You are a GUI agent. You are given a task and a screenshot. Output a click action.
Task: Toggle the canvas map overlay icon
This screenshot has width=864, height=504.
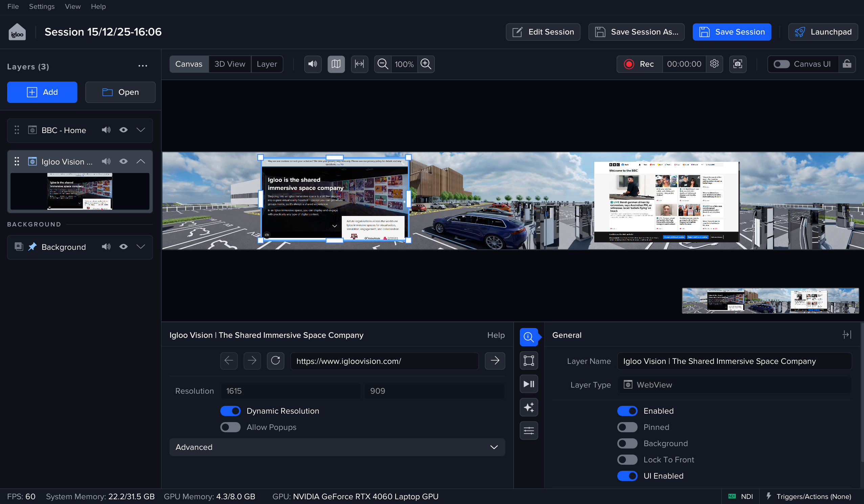(336, 64)
